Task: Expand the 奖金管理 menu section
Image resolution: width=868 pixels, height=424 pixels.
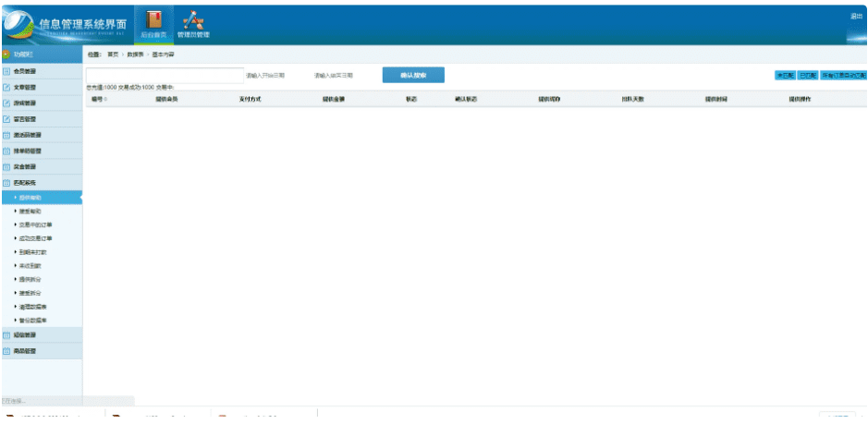Action: coord(43,166)
